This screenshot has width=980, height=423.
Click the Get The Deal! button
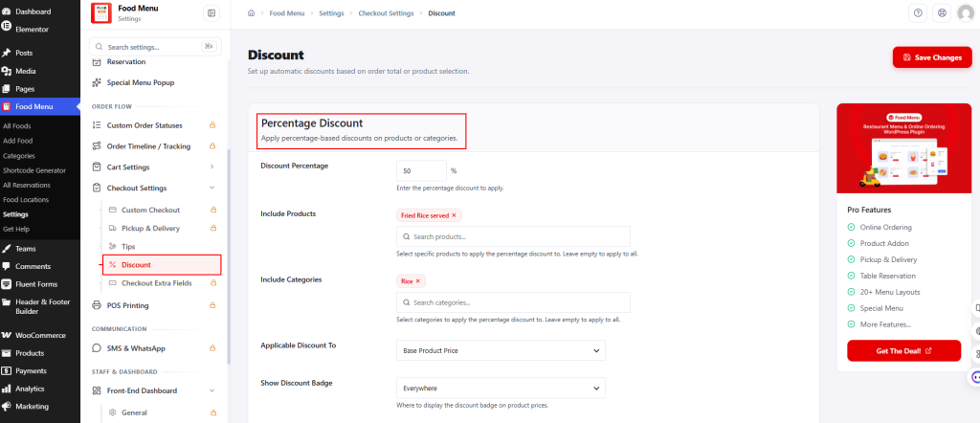click(903, 351)
